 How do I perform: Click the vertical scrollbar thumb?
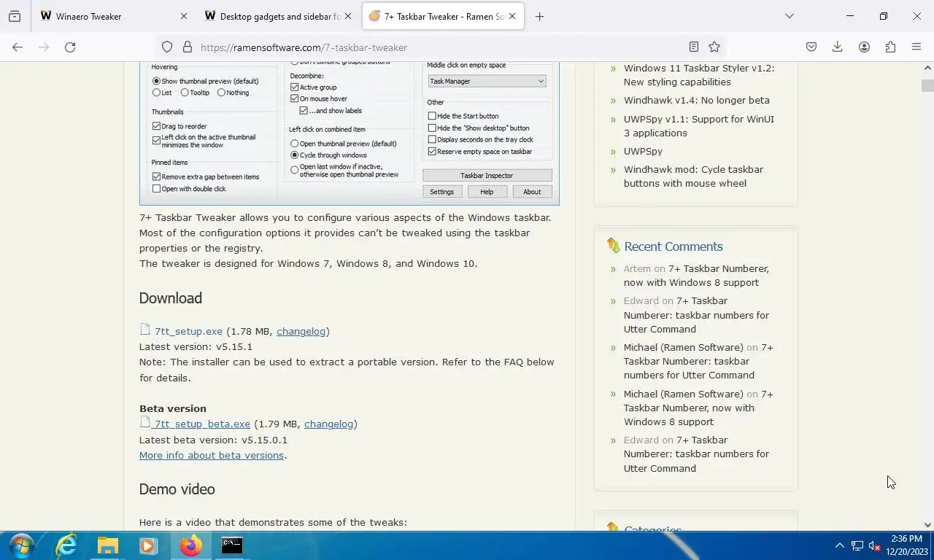927,85
